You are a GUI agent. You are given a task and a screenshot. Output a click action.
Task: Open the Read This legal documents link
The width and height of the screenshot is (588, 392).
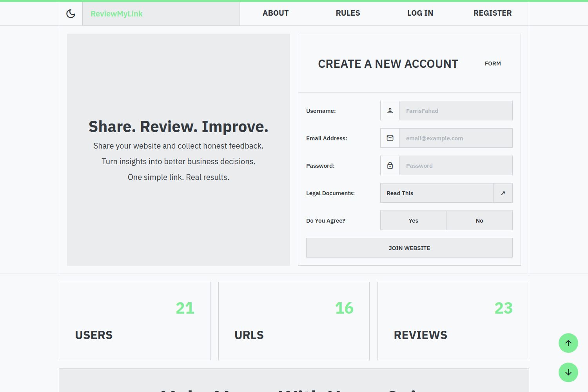coord(437,193)
